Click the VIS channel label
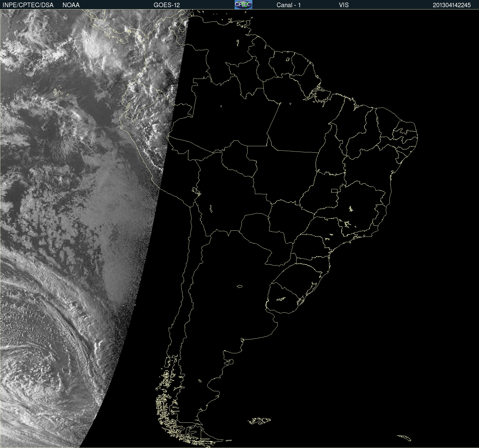479x448 pixels. (344, 5)
